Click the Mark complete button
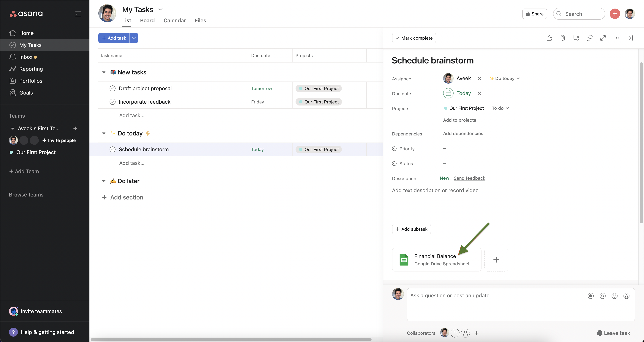The height and width of the screenshot is (342, 644). point(414,38)
